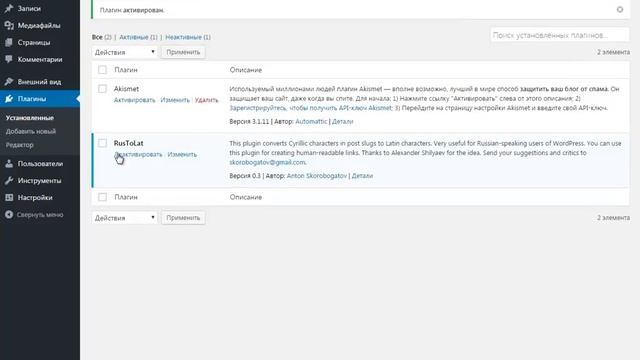Open Детали link for RusToLat
The width and height of the screenshot is (640, 360).
[362, 176]
